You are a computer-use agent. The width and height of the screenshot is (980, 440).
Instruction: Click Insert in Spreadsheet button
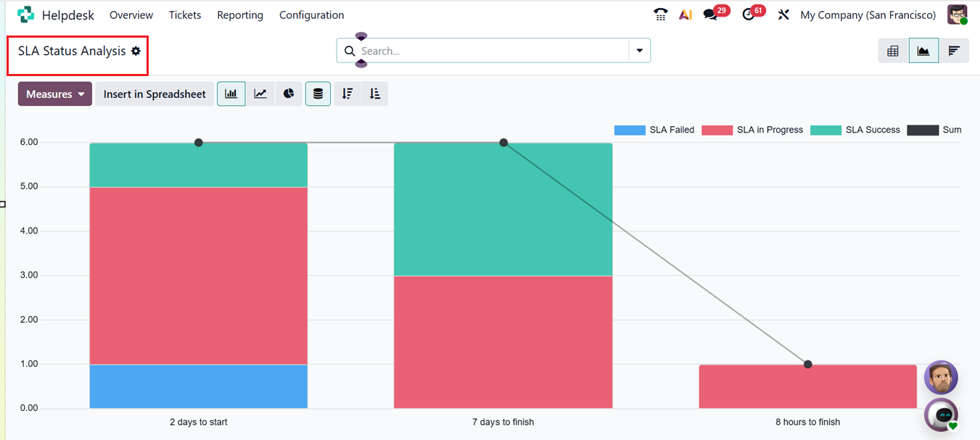(x=155, y=94)
